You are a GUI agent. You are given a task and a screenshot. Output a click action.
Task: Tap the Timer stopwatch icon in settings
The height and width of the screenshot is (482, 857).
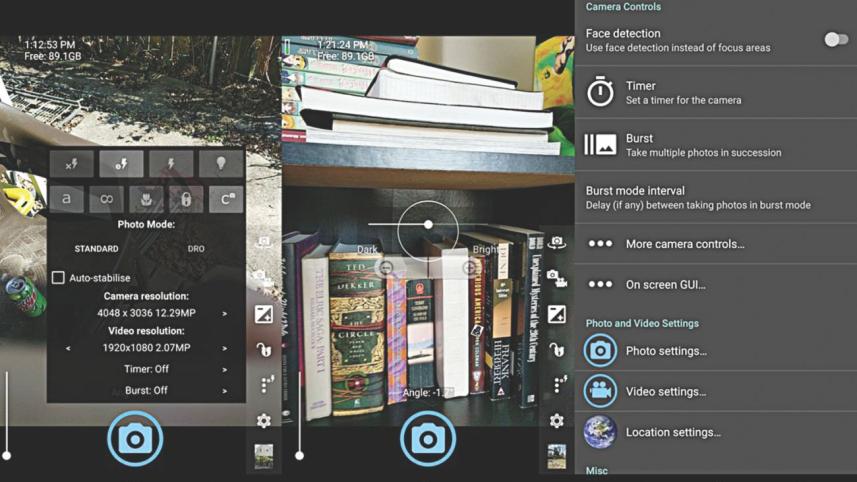point(600,92)
